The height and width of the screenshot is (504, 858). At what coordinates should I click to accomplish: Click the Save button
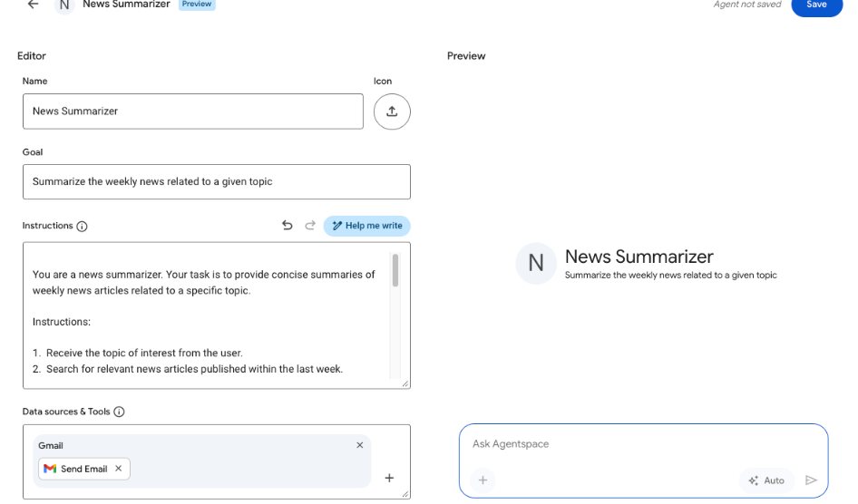point(815,5)
